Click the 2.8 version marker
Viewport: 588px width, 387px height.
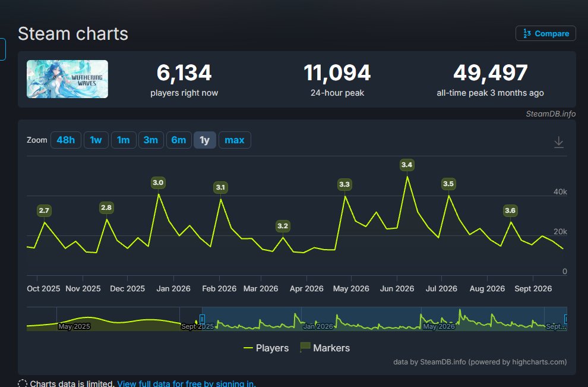[x=106, y=207]
